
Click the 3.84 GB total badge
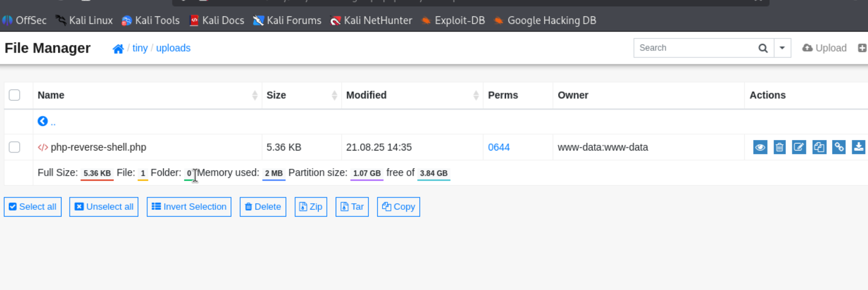(x=434, y=173)
